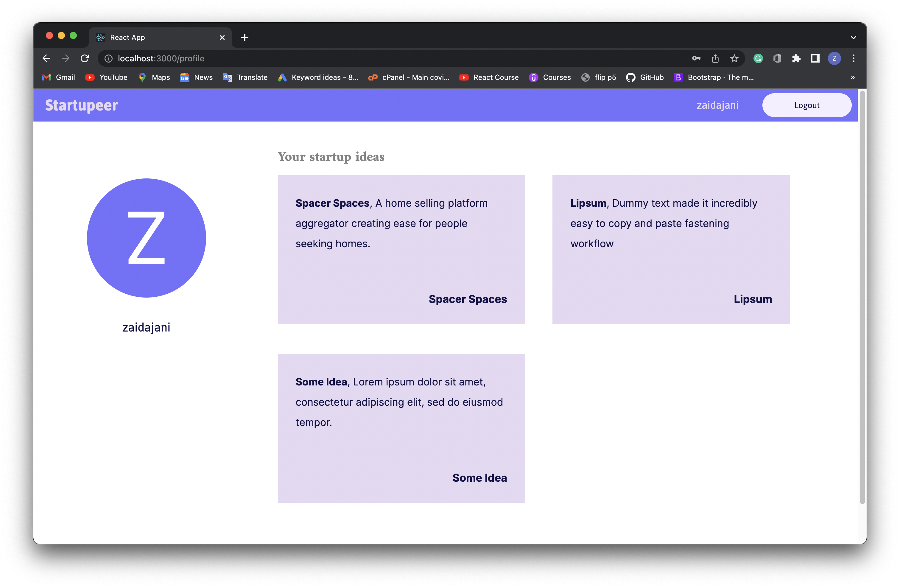Open the share page icon

coord(715,58)
